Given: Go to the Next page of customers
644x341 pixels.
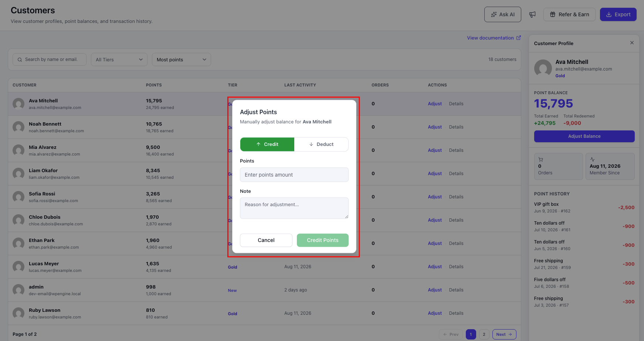Looking at the screenshot, I should (504, 334).
